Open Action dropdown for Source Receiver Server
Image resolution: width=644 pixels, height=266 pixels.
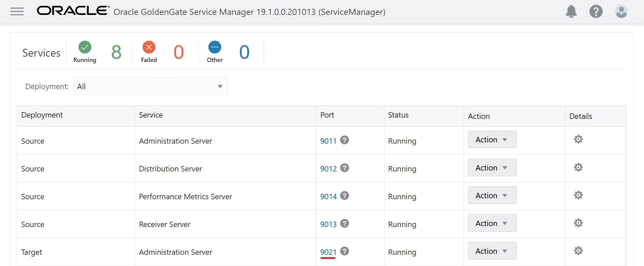click(492, 223)
